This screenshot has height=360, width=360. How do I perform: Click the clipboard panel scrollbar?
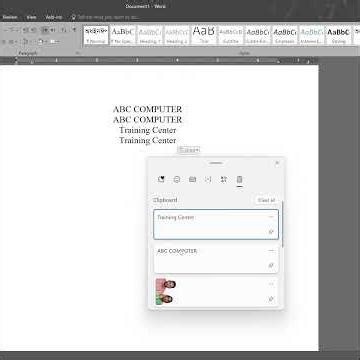[283, 224]
